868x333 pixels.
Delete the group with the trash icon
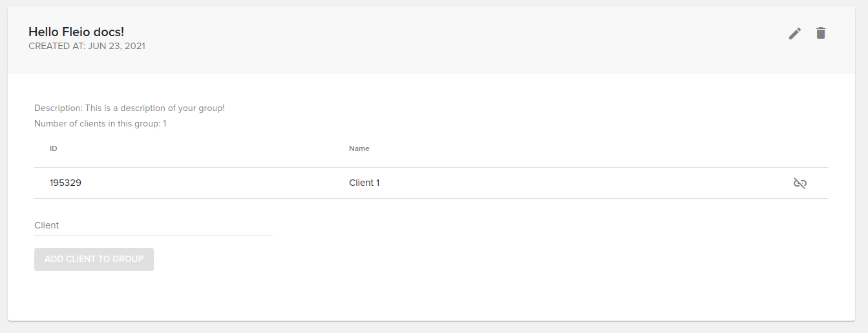tap(821, 33)
